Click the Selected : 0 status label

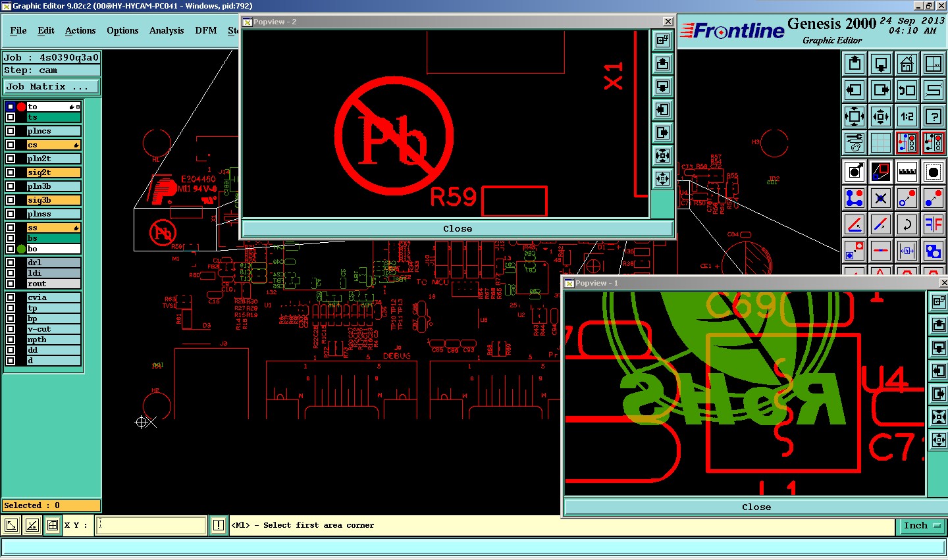click(51, 505)
